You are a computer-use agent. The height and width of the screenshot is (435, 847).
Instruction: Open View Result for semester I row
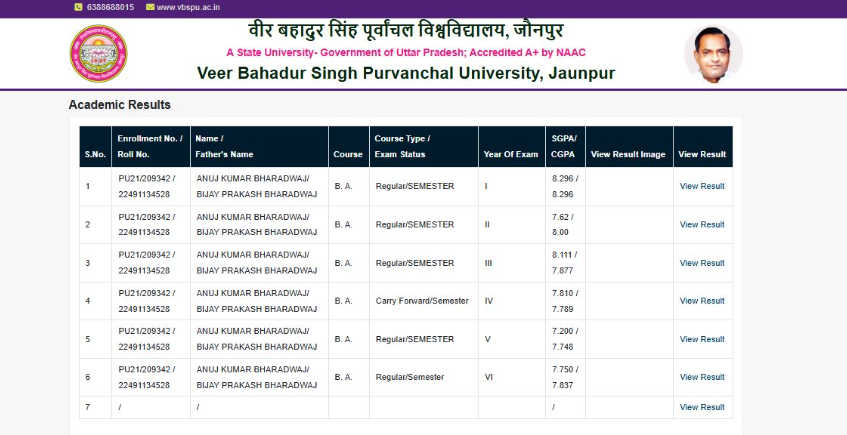pyautogui.click(x=702, y=186)
